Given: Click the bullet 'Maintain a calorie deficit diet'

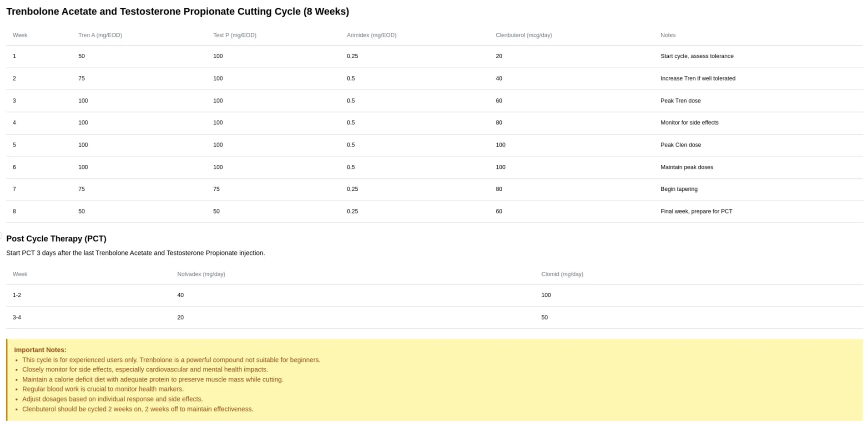Looking at the screenshot, I should point(153,379).
